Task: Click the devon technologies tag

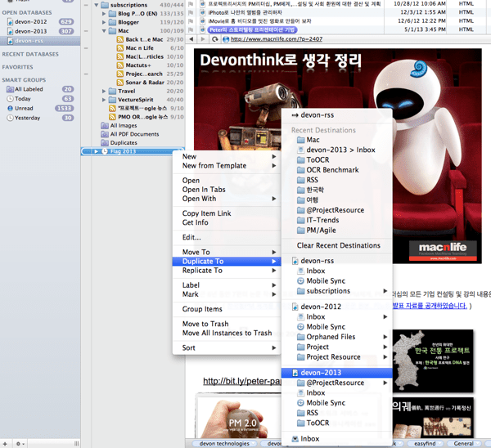Action: (x=224, y=444)
